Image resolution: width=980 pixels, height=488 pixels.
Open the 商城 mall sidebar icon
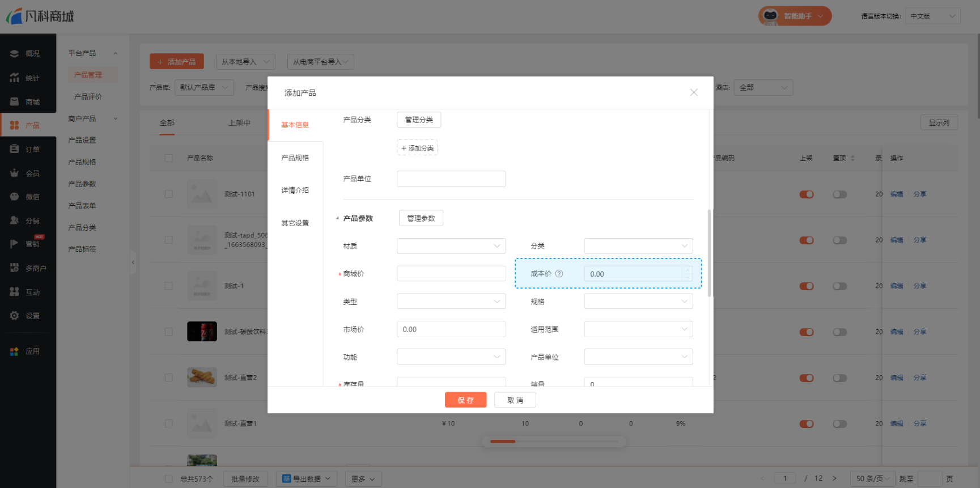pyautogui.click(x=14, y=101)
